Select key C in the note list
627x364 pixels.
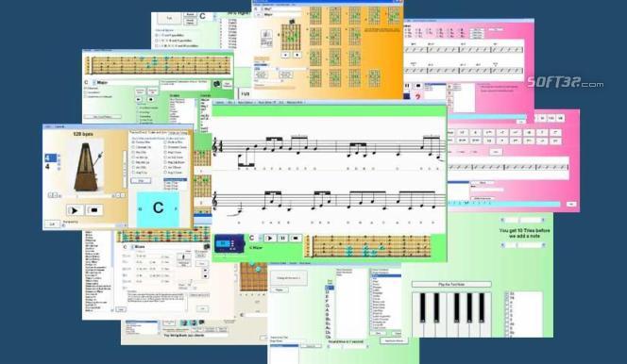click(x=329, y=288)
